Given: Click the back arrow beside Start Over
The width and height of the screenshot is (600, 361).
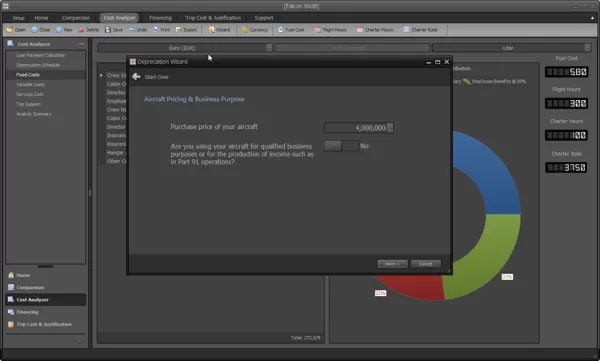Looking at the screenshot, I should click(x=136, y=77).
